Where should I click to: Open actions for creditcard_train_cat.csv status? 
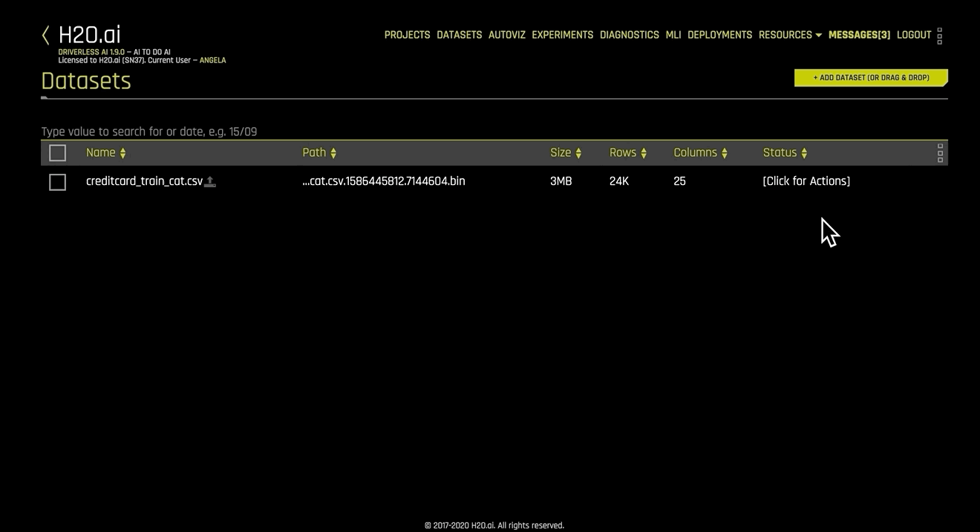tap(806, 181)
